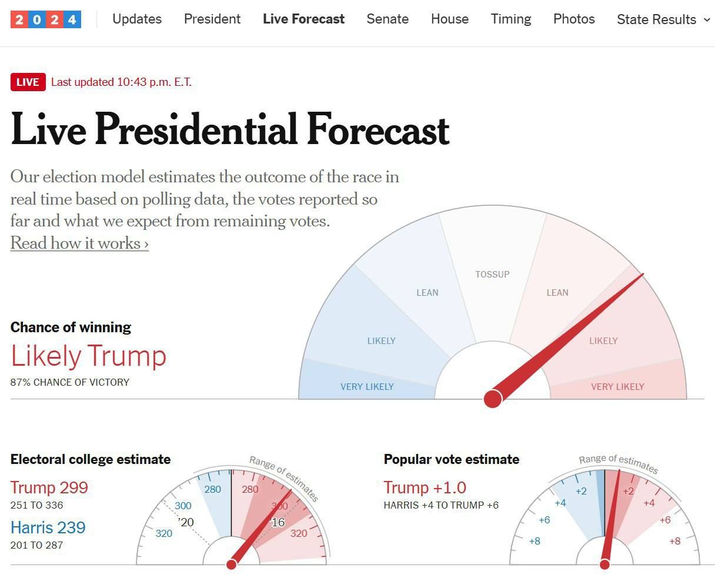This screenshot has height=588, width=715.
Task: Open the Photos tab
Action: tap(574, 19)
